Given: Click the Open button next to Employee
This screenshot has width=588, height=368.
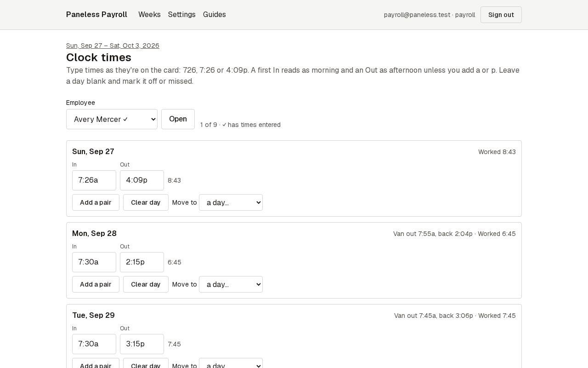Looking at the screenshot, I should point(178,119).
